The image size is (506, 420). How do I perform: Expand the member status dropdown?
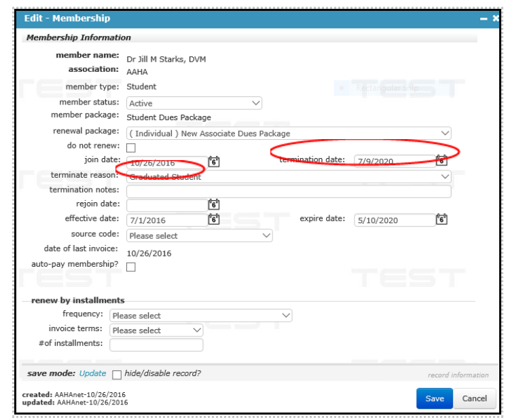[x=194, y=103]
